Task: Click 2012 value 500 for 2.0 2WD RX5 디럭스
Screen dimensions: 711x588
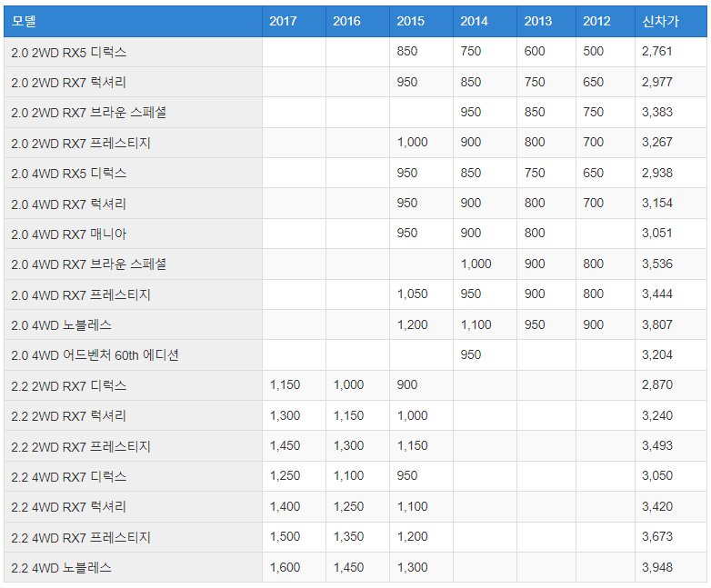Action: coord(593,51)
